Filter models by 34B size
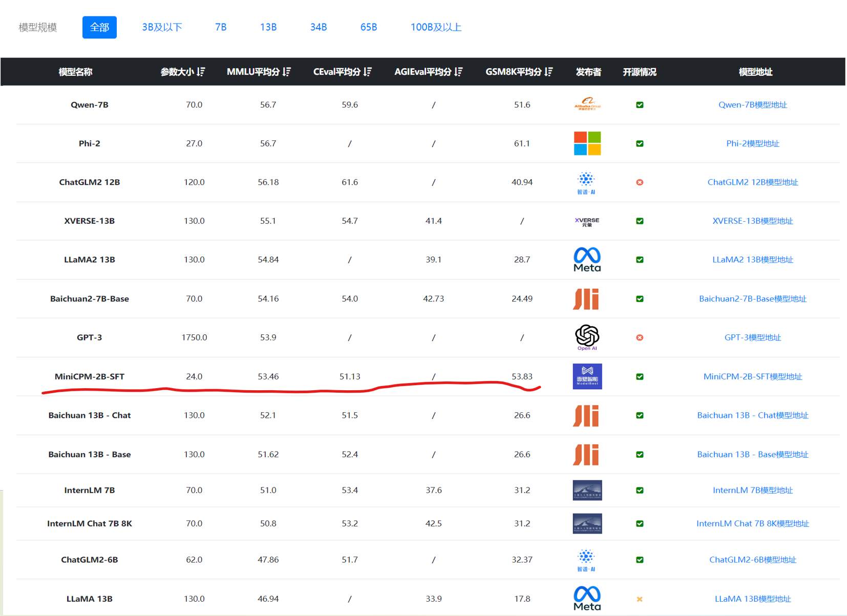The height and width of the screenshot is (616, 847). [x=319, y=27]
